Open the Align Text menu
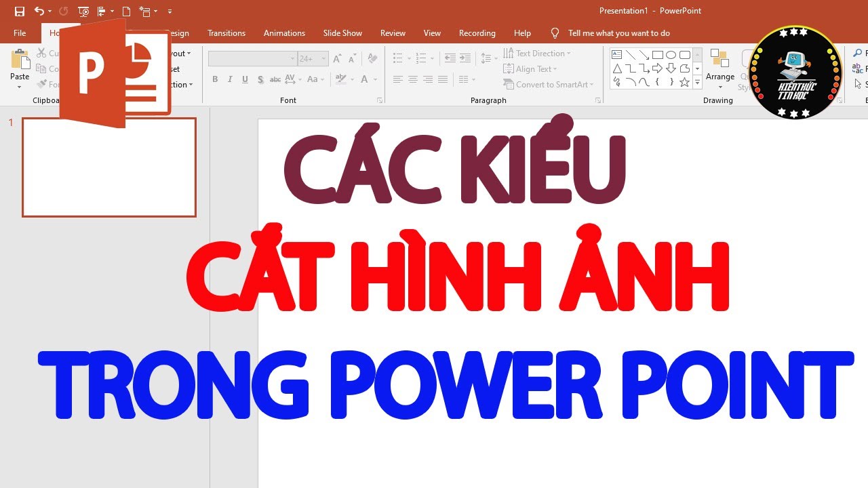 (x=530, y=69)
